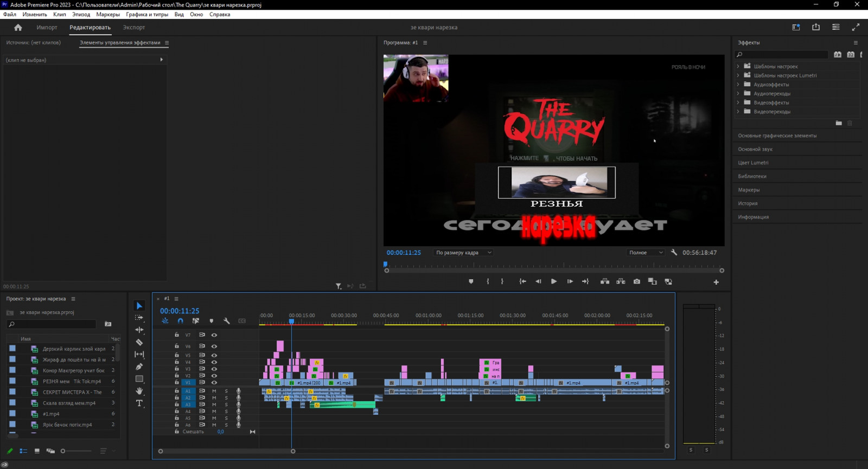This screenshot has height=469, width=868.
Task: Click the Quick Export share icon
Action: tap(816, 27)
